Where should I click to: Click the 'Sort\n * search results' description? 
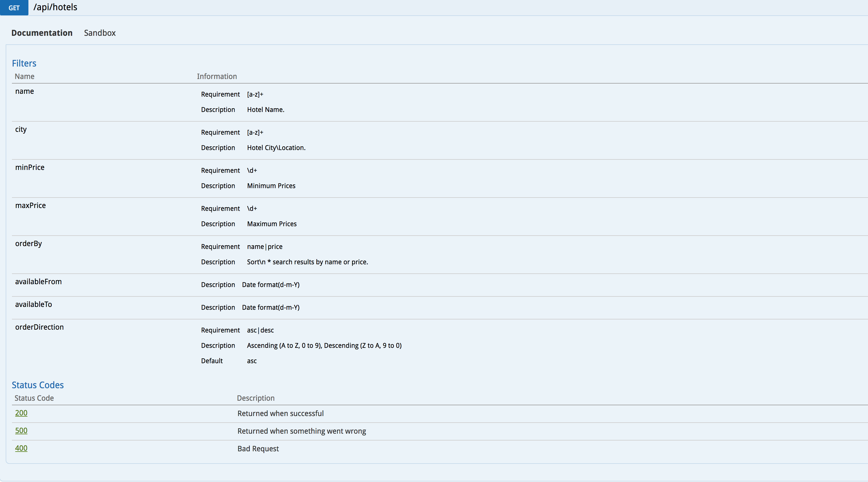pos(308,262)
